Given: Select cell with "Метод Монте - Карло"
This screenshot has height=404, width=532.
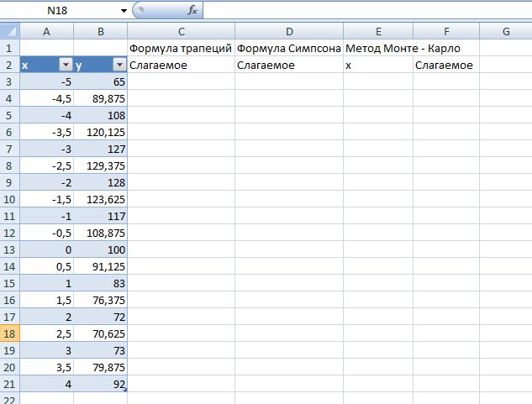Looking at the screenshot, I should tap(377, 48).
